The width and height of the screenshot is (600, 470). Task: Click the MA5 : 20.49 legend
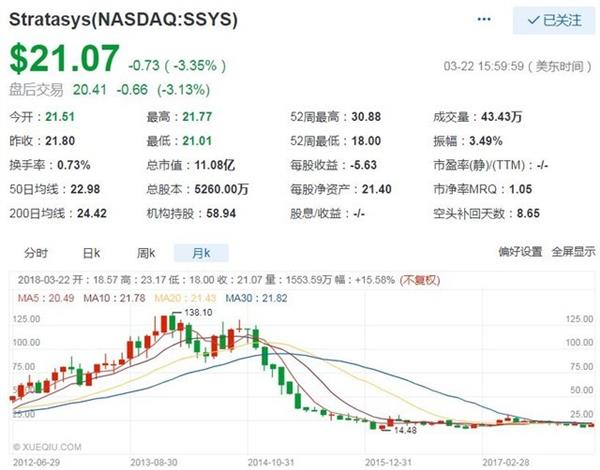(46, 298)
